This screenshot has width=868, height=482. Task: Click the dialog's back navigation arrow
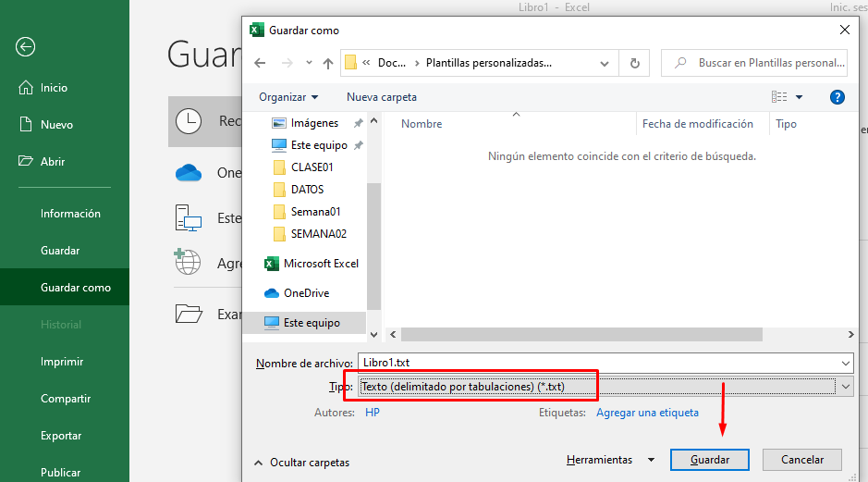tap(260, 64)
